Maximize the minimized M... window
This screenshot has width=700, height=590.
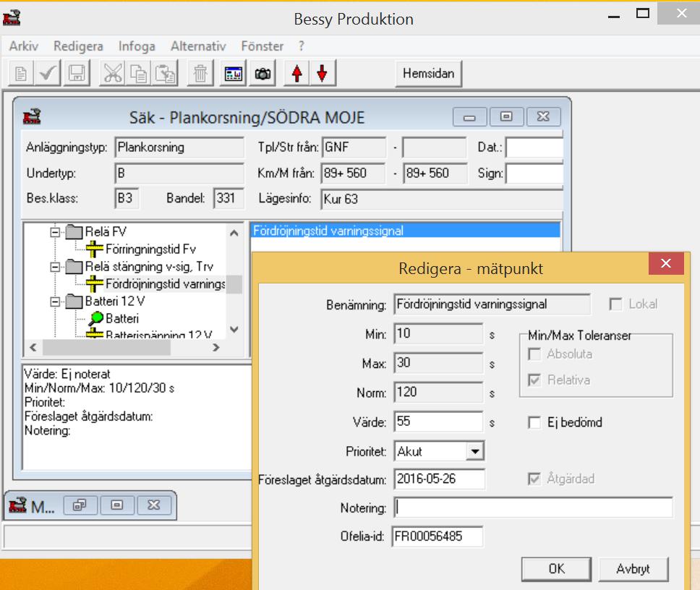coord(117,505)
